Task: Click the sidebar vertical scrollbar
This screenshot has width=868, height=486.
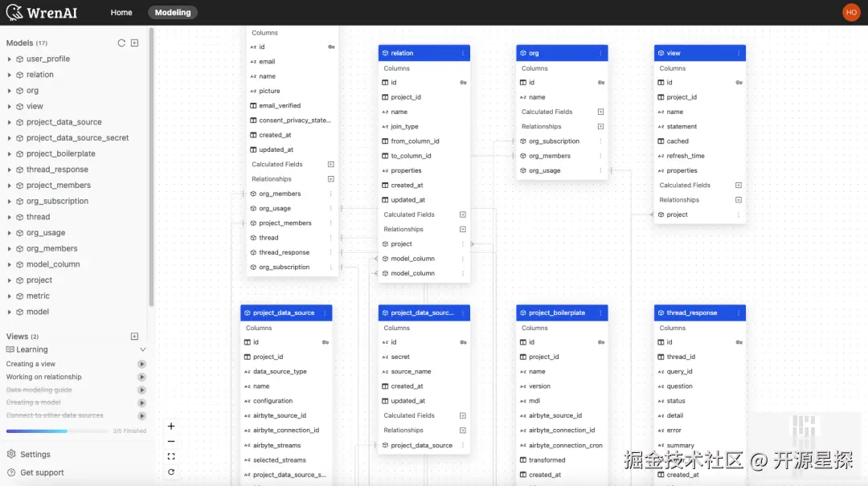Action: point(151,166)
